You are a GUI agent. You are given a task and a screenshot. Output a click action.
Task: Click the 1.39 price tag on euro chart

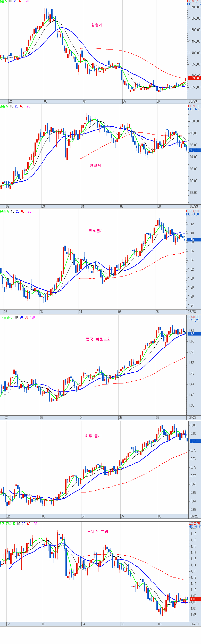pyautogui.click(x=191, y=240)
